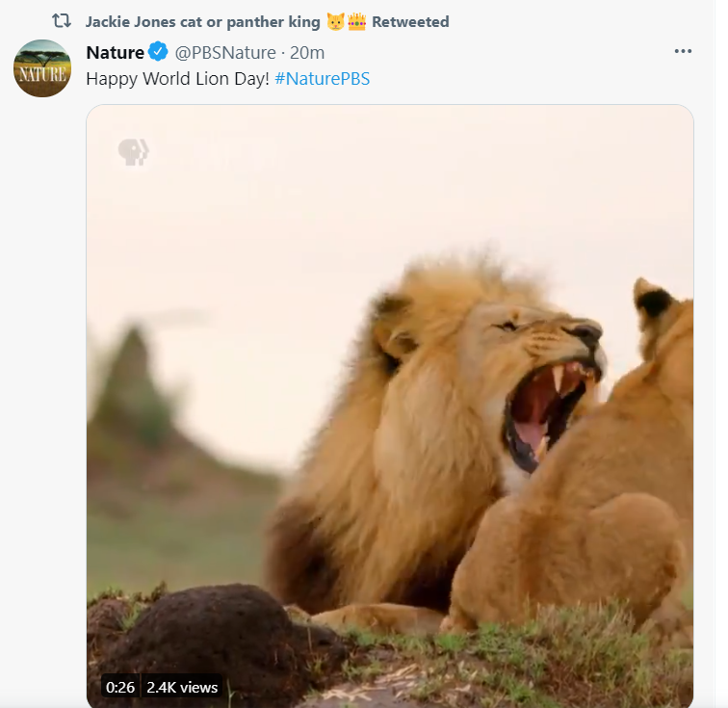This screenshot has width=728, height=708.
Task: Open the #NaturePBS hashtag
Action: [322, 78]
